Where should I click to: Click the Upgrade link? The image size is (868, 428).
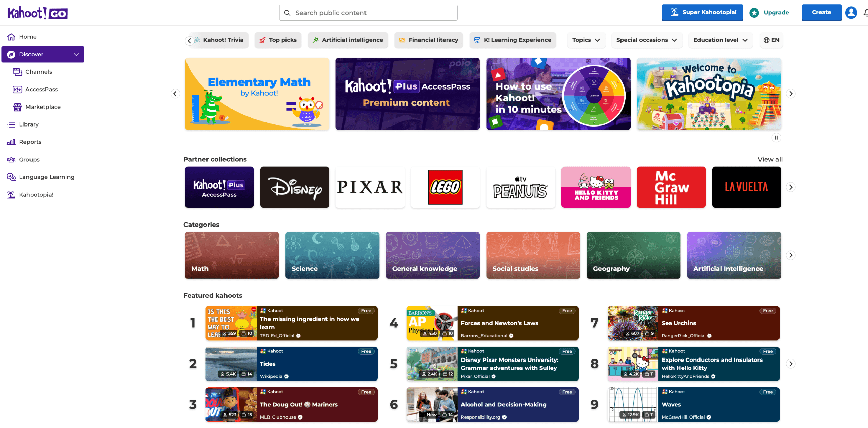point(776,13)
